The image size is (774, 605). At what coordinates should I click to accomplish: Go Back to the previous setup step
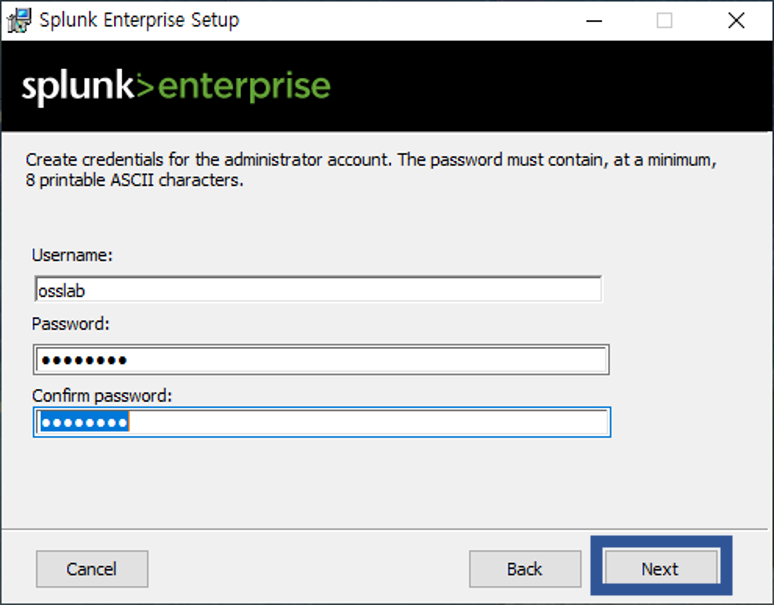(x=525, y=569)
